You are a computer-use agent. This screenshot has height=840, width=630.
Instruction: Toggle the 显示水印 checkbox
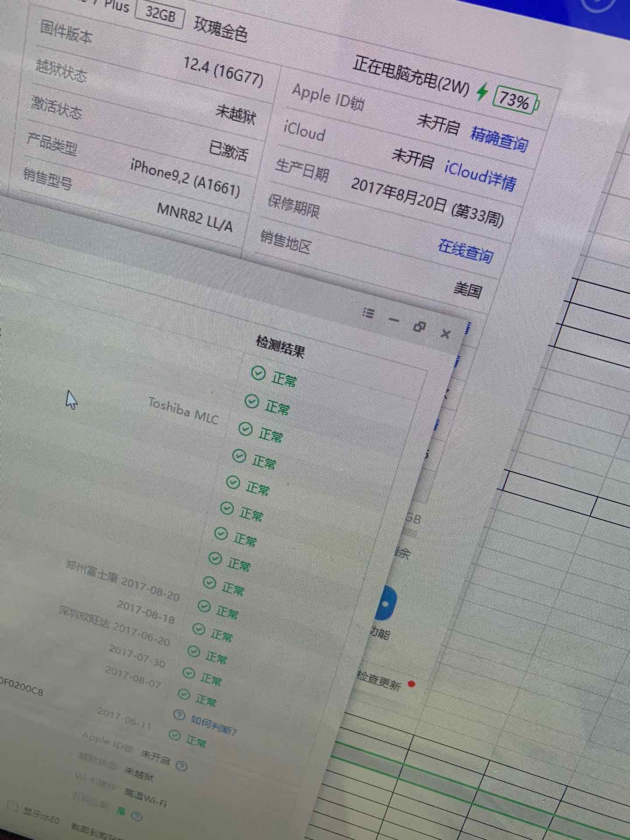tap(14, 806)
